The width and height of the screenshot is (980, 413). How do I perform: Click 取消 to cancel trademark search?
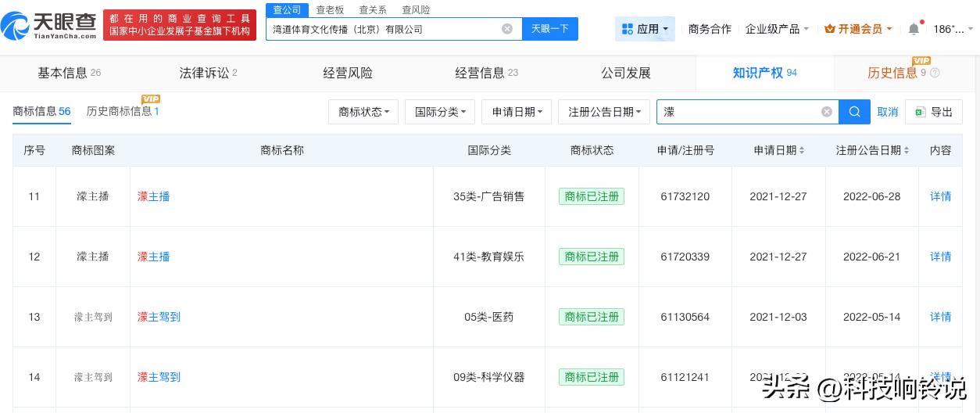tap(888, 112)
